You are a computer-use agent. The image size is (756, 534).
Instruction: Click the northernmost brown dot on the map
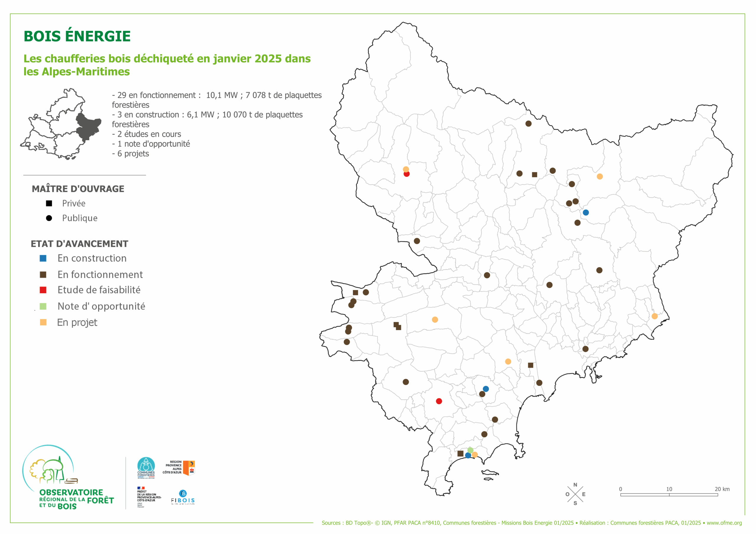(529, 124)
